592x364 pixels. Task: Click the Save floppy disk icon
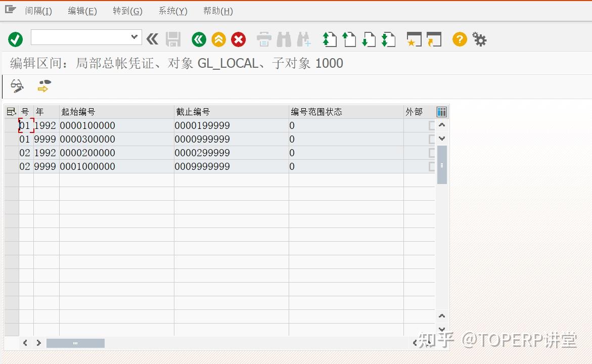(x=173, y=39)
